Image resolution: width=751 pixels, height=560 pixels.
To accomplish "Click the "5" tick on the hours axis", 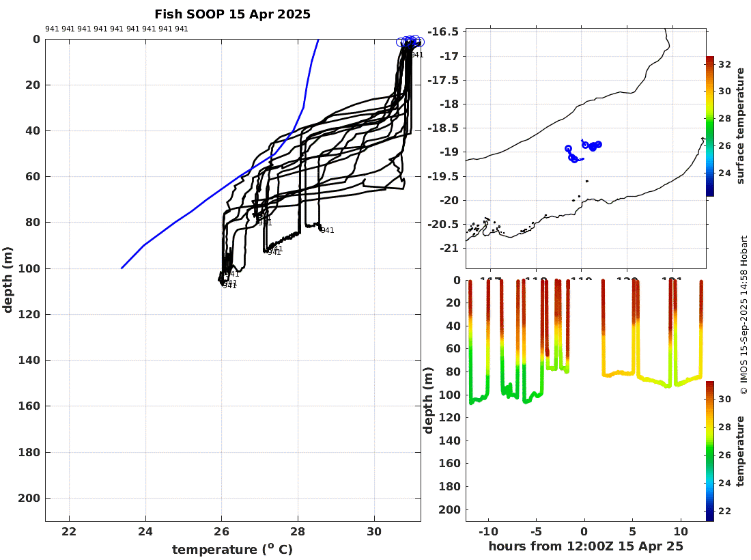I will pos(632,531).
